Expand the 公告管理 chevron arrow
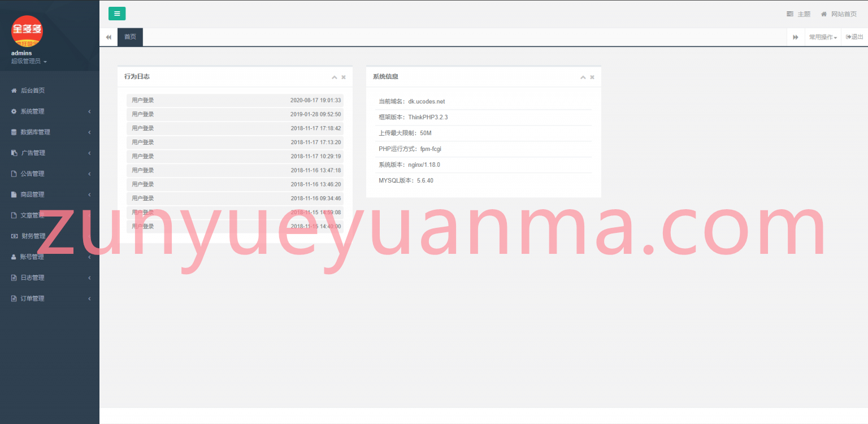 [x=89, y=174]
